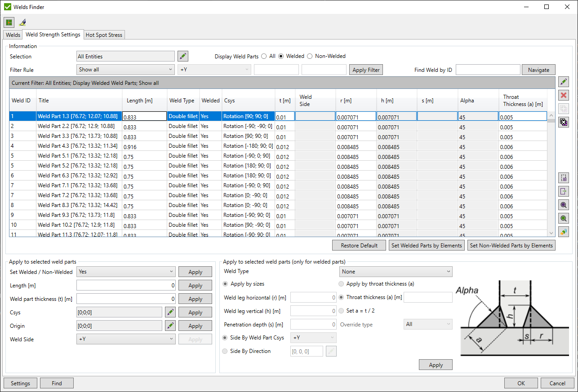Click Set Welded Parts by Elements
578x392 pixels.
(426, 245)
